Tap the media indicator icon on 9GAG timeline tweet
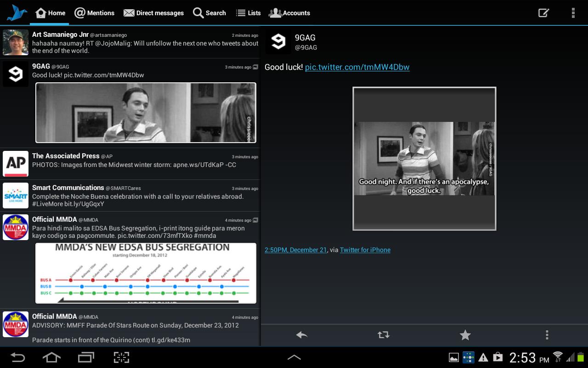Screen dimensions: 588x368 [x=255, y=67]
